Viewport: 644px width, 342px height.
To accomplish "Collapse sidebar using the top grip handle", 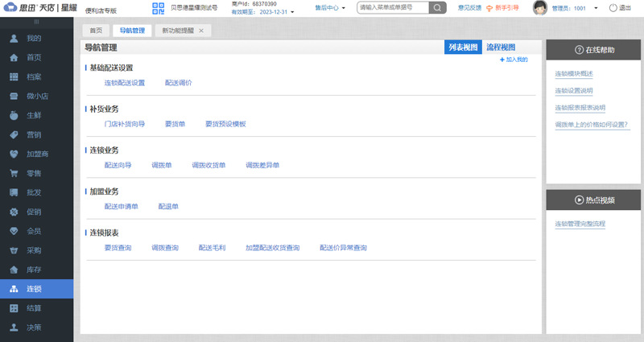I will pyautogui.click(x=36, y=22).
